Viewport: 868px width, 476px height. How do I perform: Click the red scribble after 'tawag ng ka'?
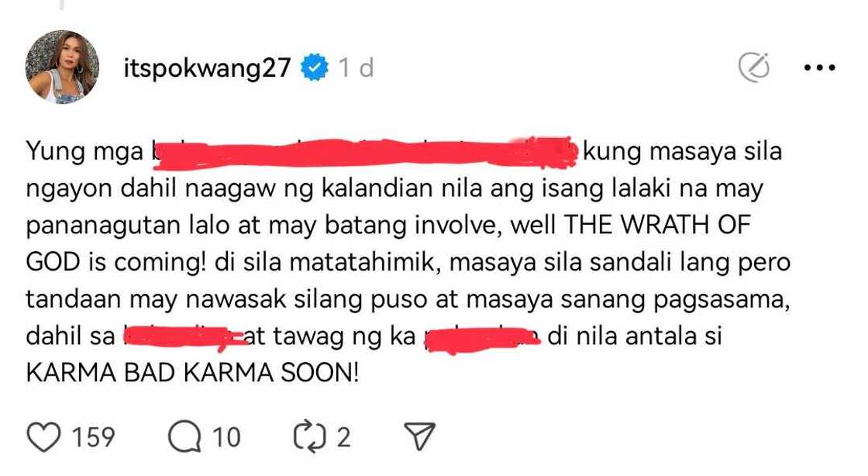481,338
